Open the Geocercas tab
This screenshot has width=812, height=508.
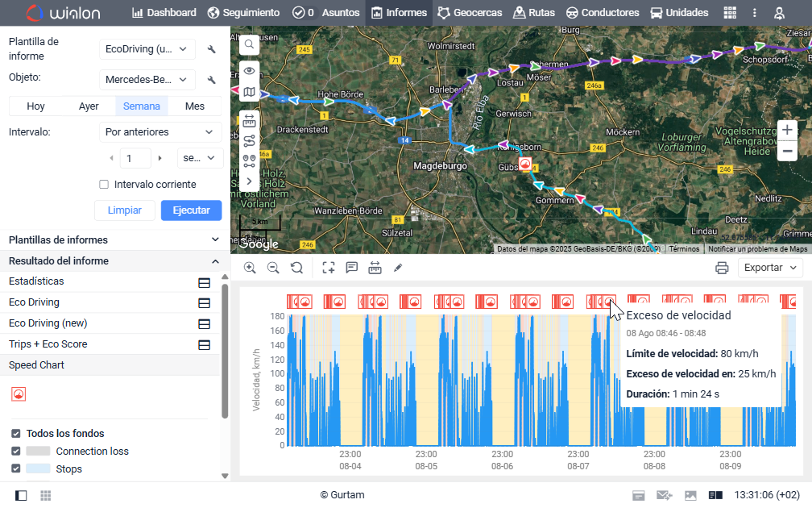click(470, 13)
